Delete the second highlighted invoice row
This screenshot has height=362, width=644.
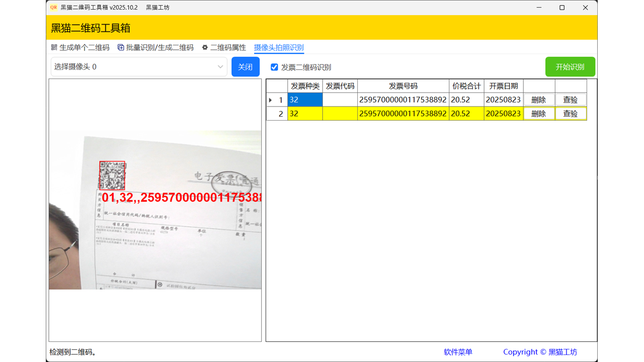[x=538, y=114]
